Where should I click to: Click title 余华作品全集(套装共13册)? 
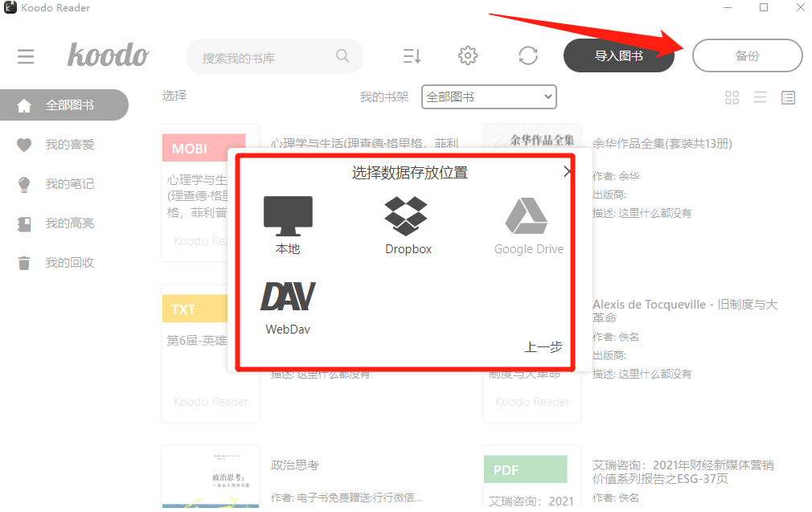[x=662, y=143]
